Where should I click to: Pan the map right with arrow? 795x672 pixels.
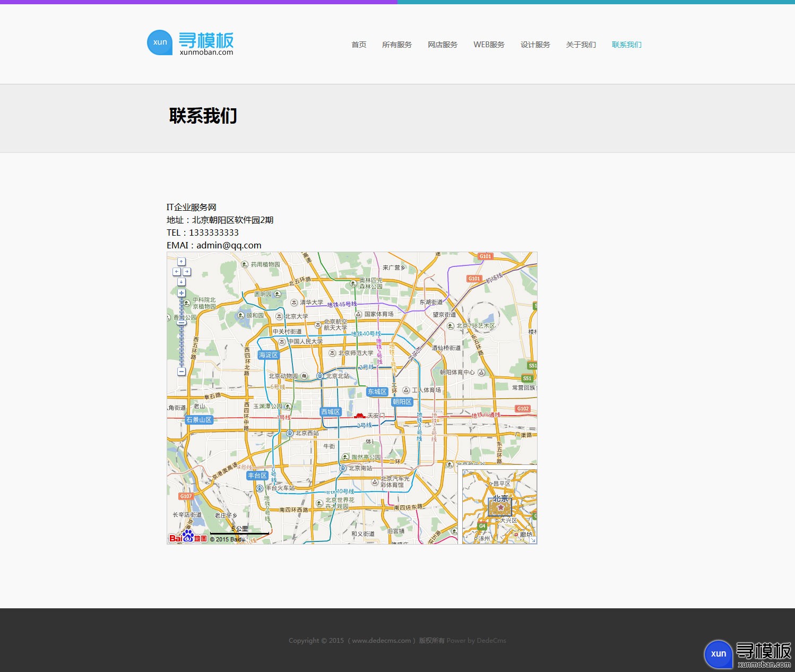click(x=187, y=272)
